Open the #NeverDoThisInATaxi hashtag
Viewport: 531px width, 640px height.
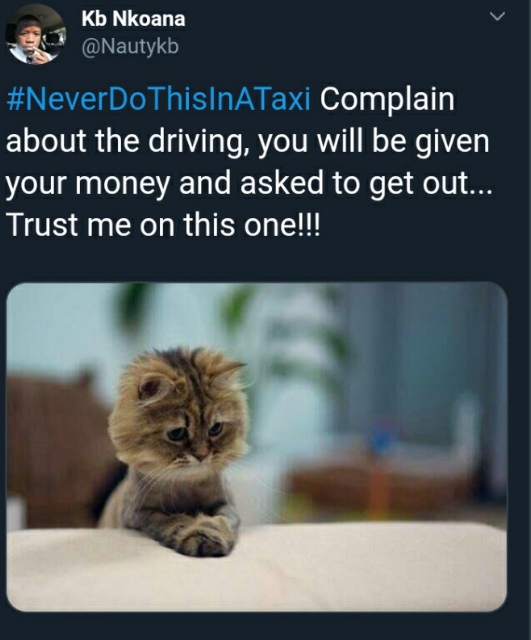(x=158, y=99)
